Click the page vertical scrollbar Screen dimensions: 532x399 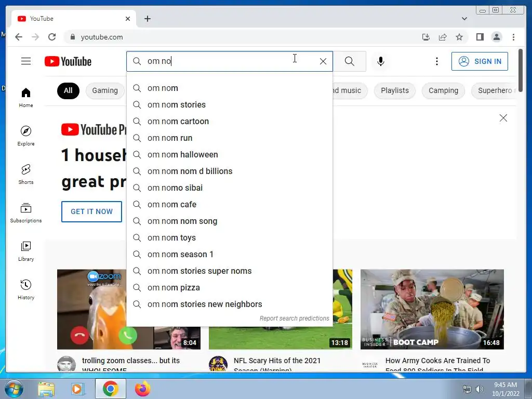tap(521, 70)
